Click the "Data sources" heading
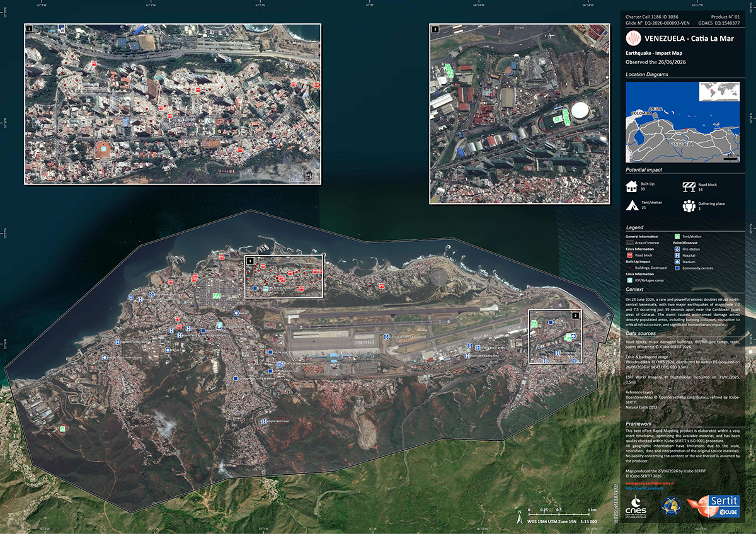Viewport: 756px width, 534px height. click(x=642, y=332)
